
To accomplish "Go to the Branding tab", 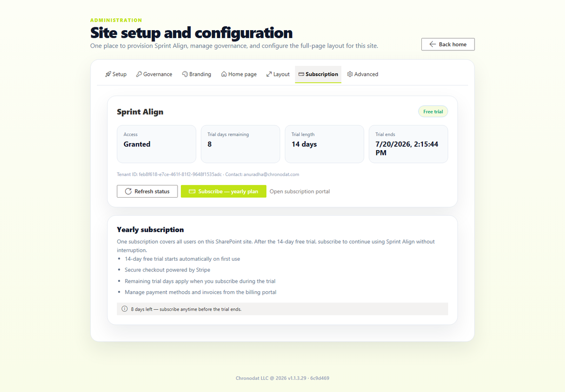I will point(197,74).
